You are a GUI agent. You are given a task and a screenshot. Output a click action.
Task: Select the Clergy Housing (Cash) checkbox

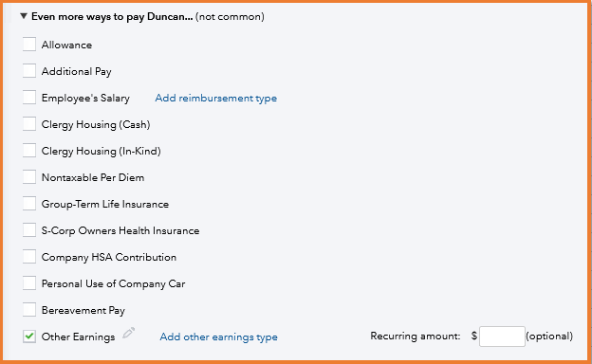[29, 124]
